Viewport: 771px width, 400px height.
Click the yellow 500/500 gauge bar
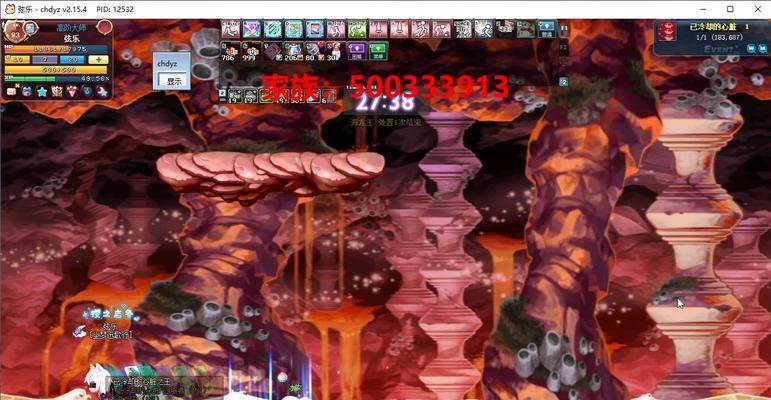[x=56, y=70]
